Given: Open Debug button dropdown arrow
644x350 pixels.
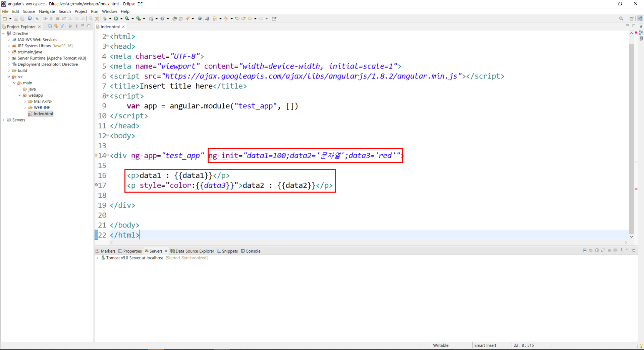Looking at the screenshot, I should tap(110, 19).
